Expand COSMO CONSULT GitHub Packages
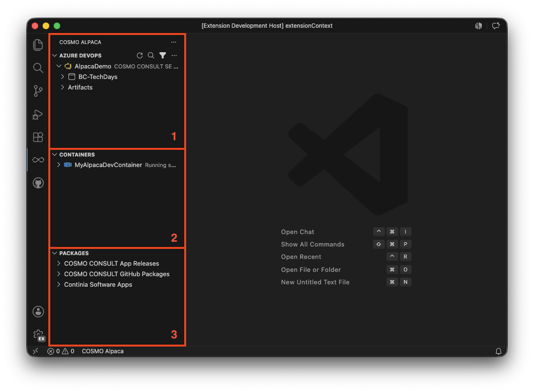This screenshot has width=534, height=392. click(x=59, y=274)
